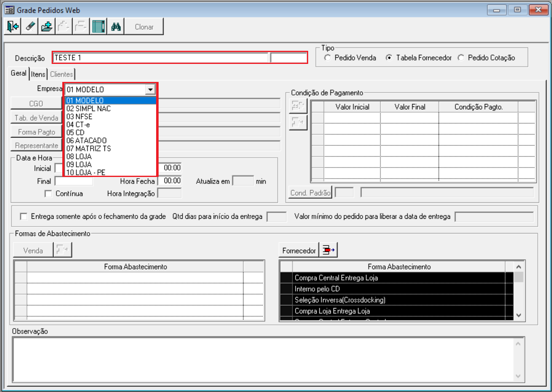
Task: Click the green grid list icon
Action: [x=98, y=27]
